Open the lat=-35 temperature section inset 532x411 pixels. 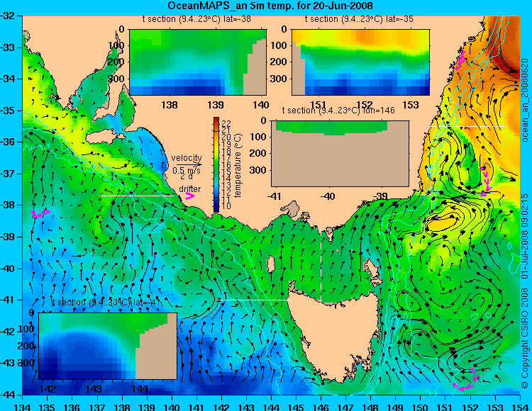click(360, 62)
